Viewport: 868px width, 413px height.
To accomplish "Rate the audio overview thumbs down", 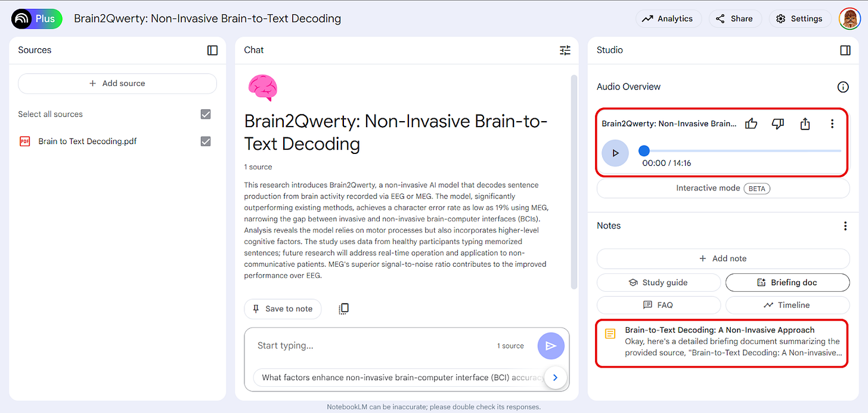I will [777, 124].
